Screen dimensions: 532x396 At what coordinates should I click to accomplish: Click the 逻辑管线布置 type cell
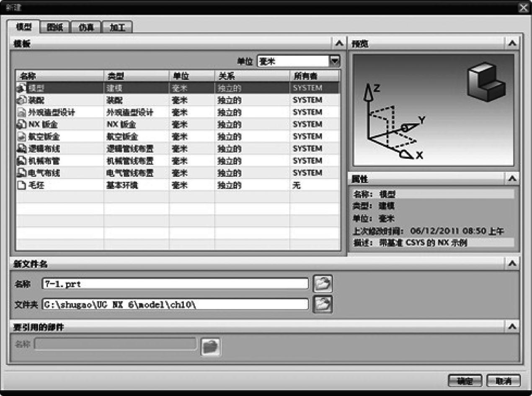tap(130, 149)
